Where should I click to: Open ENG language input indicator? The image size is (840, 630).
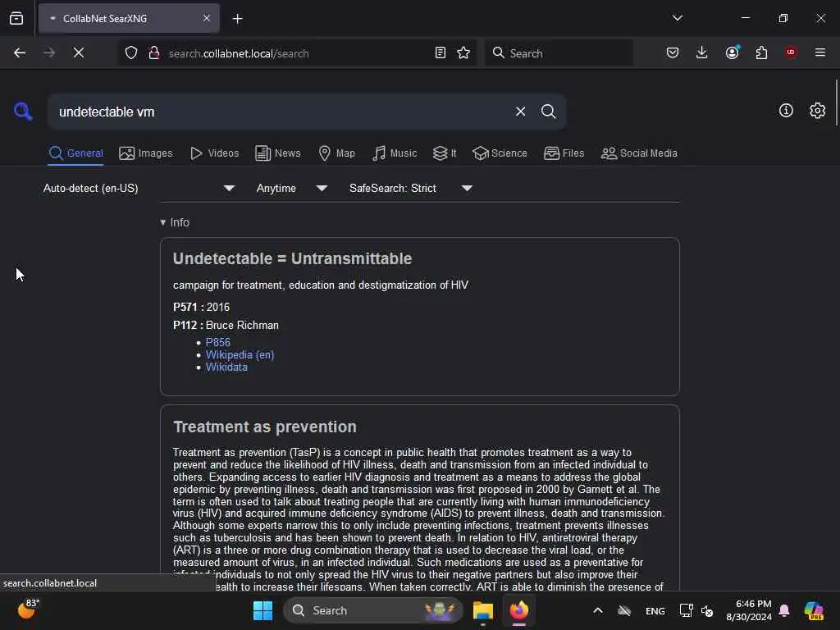pos(655,610)
